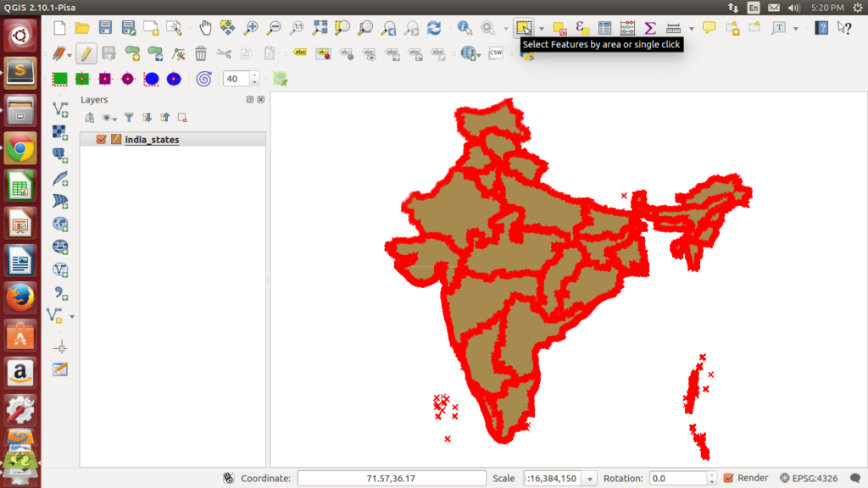Select the Pan Map hand tool

tap(206, 27)
